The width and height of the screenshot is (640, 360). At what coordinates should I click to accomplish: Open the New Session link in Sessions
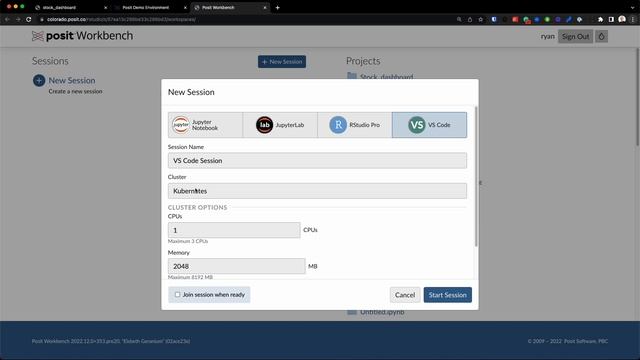pyautogui.click(x=72, y=80)
